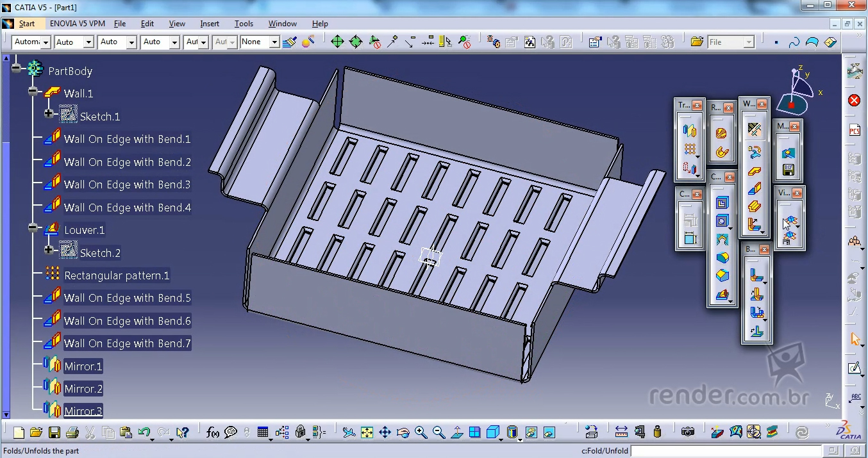
Task: Collapse the Wall.1 tree node
Action: pyautogui.click(x=33, y=92)
